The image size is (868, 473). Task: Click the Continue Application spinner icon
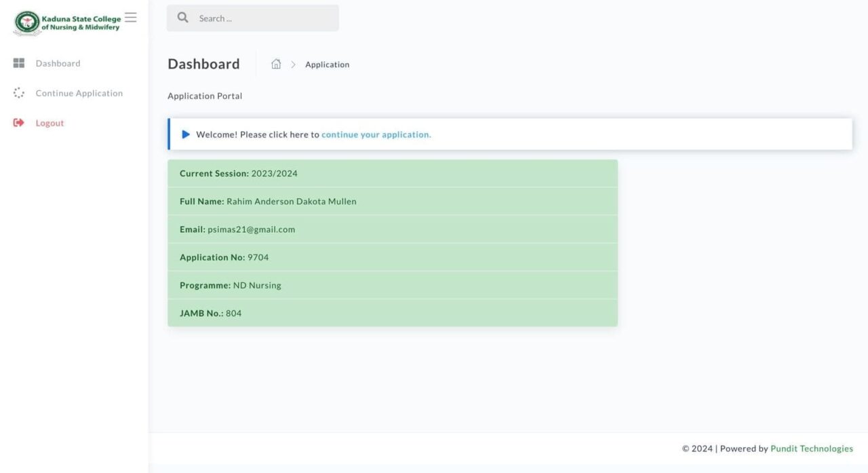coord(19,93)
